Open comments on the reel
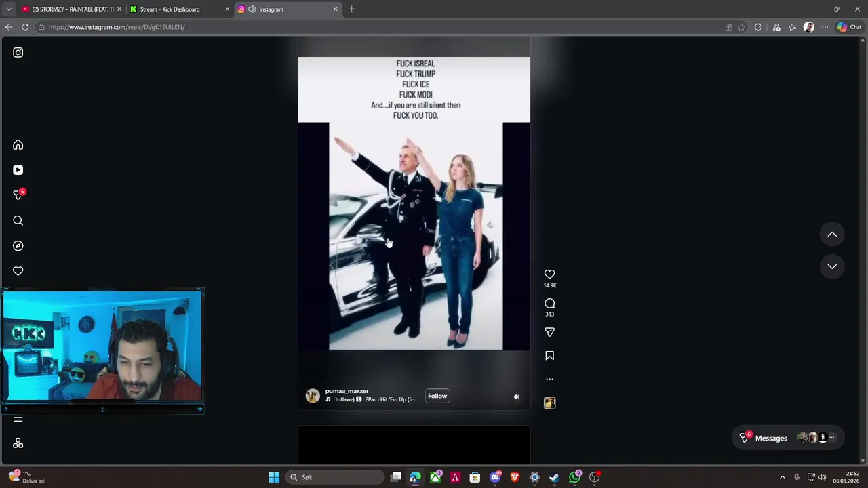This screenshot has width=868, height=488. [550, 304]
